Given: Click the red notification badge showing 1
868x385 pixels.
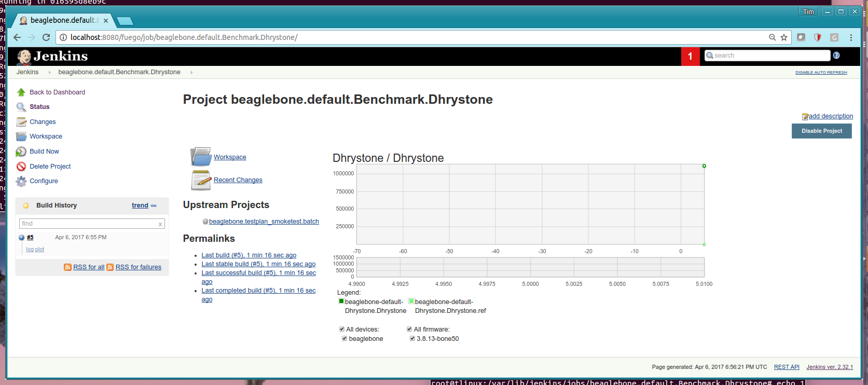Looking at the screenshot, I should coord(690,56).
